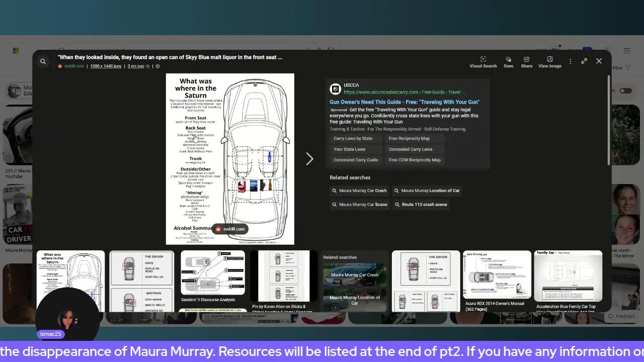Search related 'Maura Murray Location of Car' chip

pyautogui.click(x=427, y=191)
